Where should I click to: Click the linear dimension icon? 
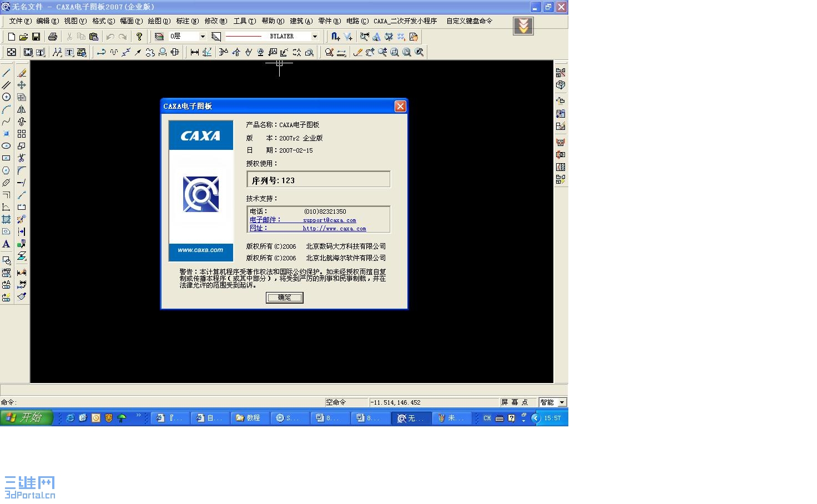195,52
